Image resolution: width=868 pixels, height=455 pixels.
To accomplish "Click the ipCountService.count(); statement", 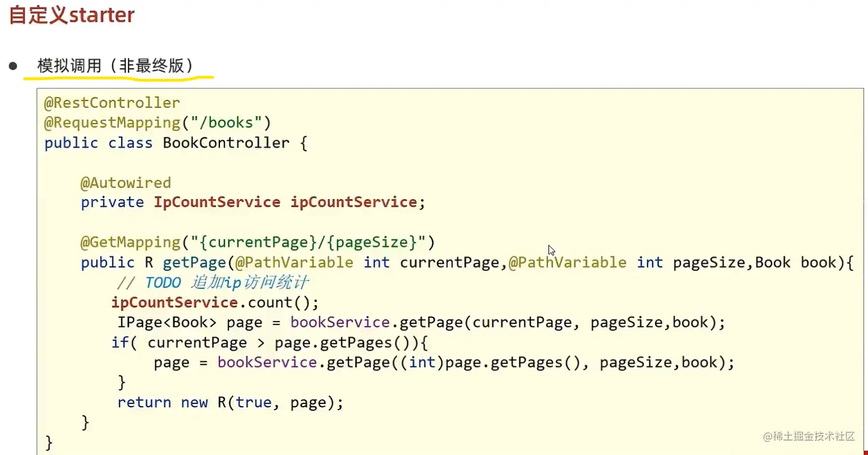I will pyautogui.click(x=215, y=302).
